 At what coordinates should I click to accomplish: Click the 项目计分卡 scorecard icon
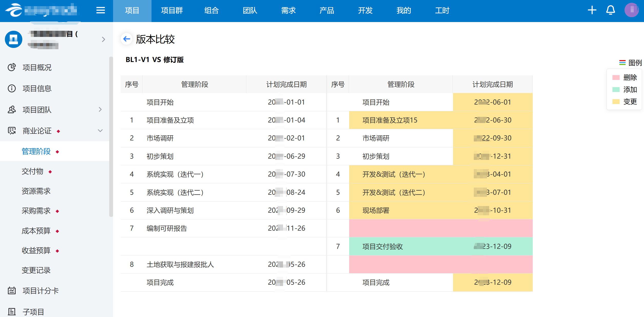(12, 291)
